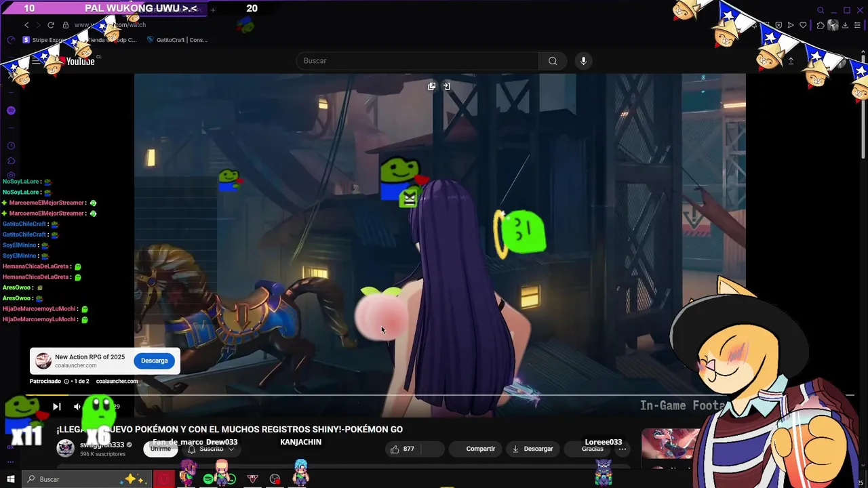868x488 pixels.
Task: Click the Descargar download button
Action: click(x=533, y=449)
